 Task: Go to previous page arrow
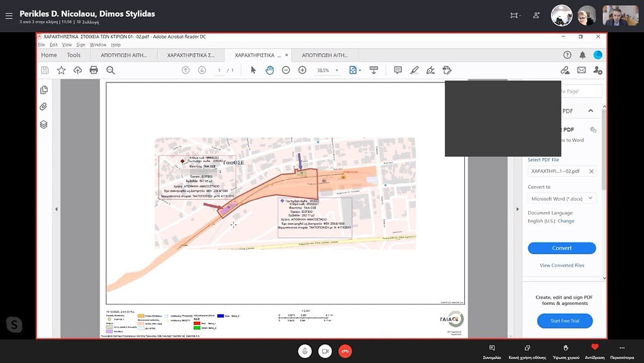click(x=185, y=70)
